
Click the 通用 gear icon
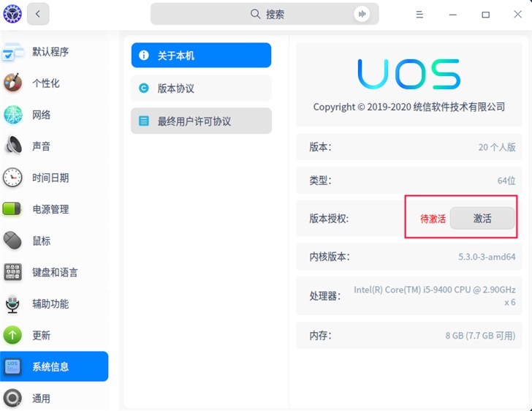[x=12, y=398]
